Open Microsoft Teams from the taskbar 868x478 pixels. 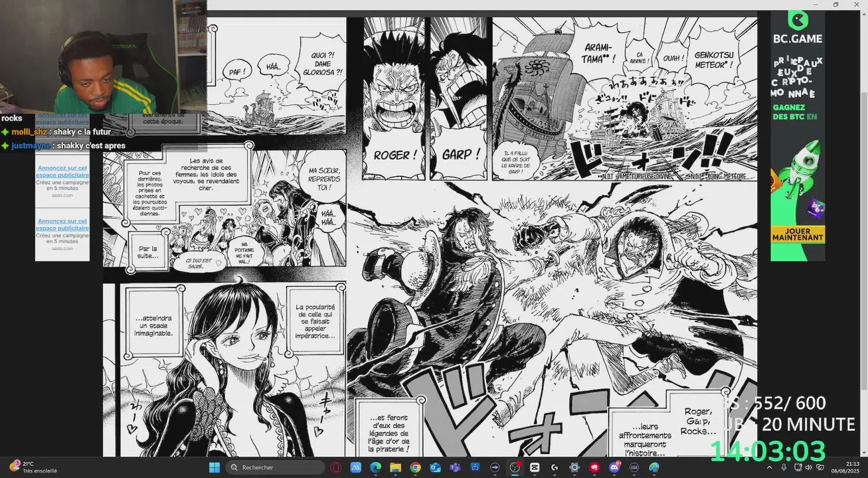point(455,467)
